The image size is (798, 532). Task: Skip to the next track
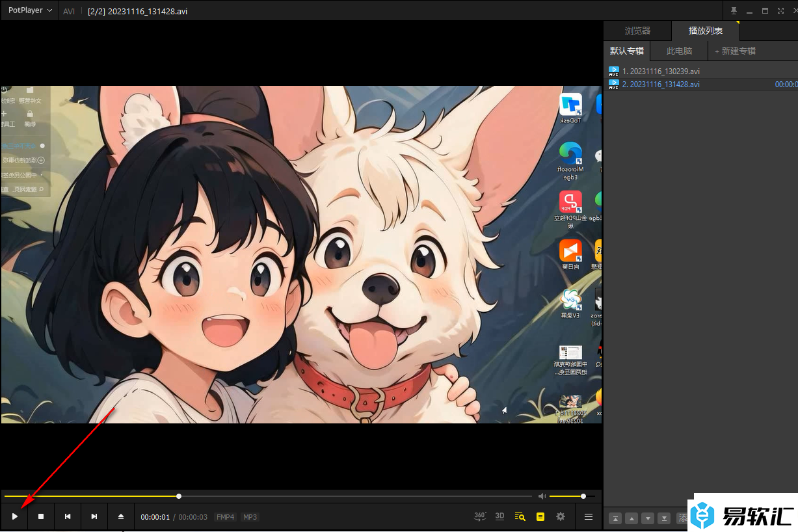tap(94, 516)
